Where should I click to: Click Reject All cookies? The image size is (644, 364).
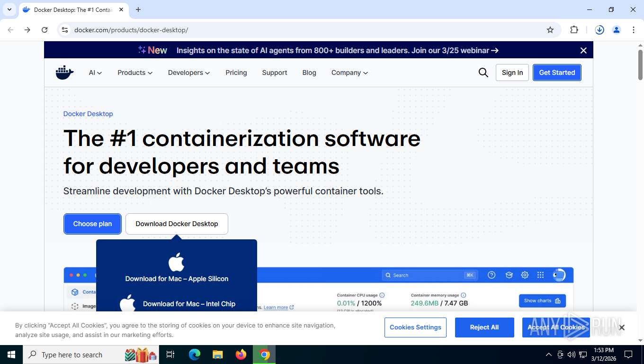pos(484,328)
